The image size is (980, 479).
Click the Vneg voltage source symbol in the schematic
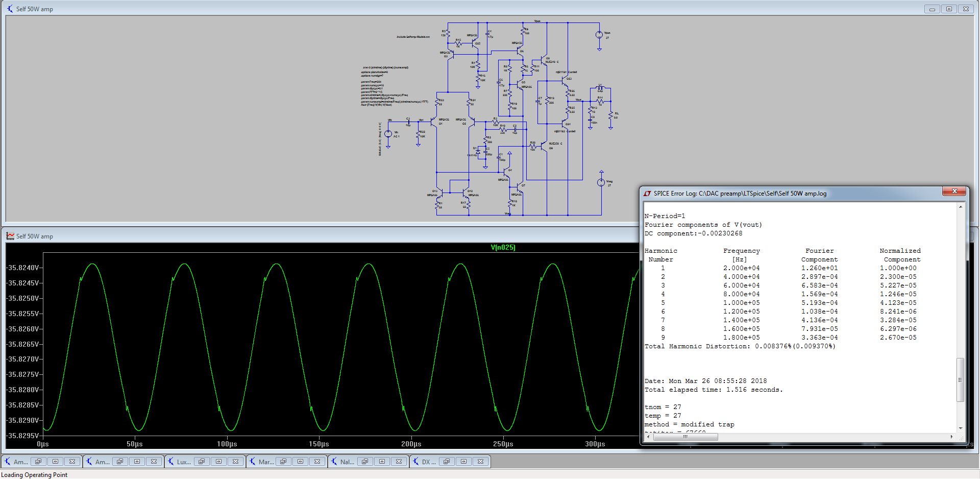point(601,182)
